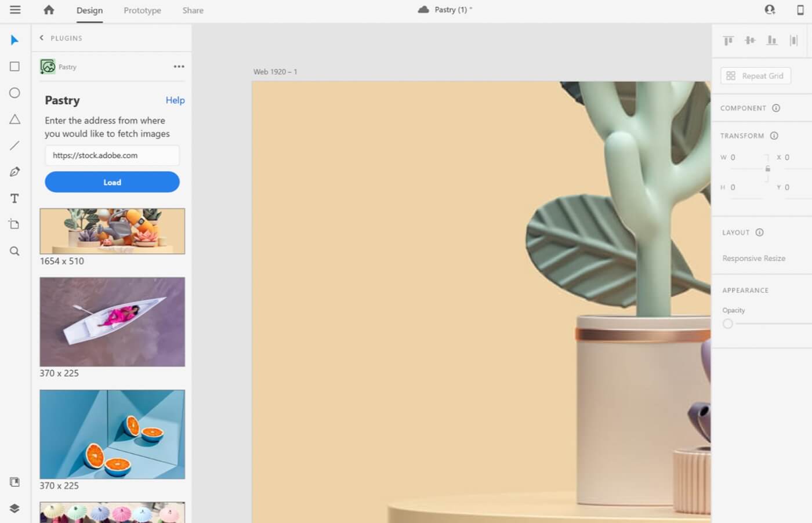Pick the boat image thumbnail
The image size is (812, 523).
113,322
